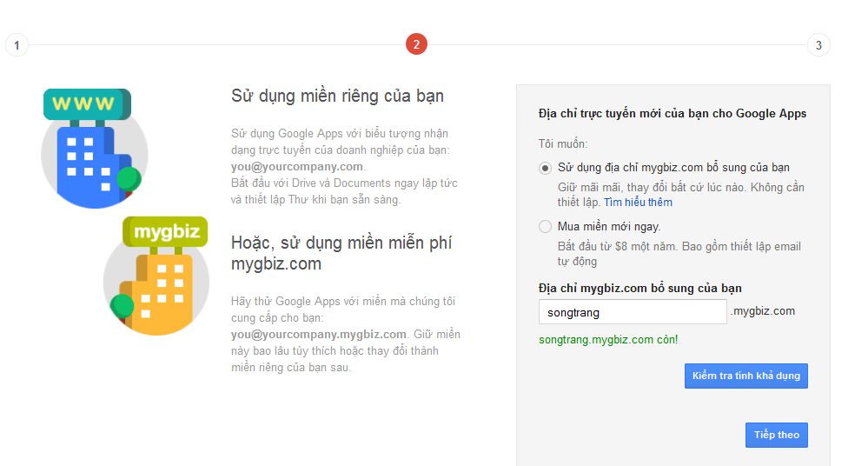This screenshot has width=868, height=466.
Task: Choose the 'Mua miền mới ngay' radio option
Action: click(545, 227)
